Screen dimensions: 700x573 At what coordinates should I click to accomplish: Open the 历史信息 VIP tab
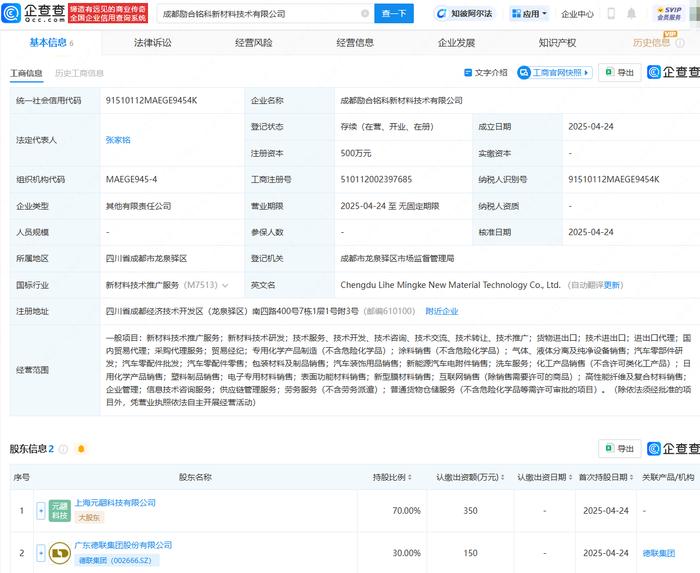pos(651,43)
